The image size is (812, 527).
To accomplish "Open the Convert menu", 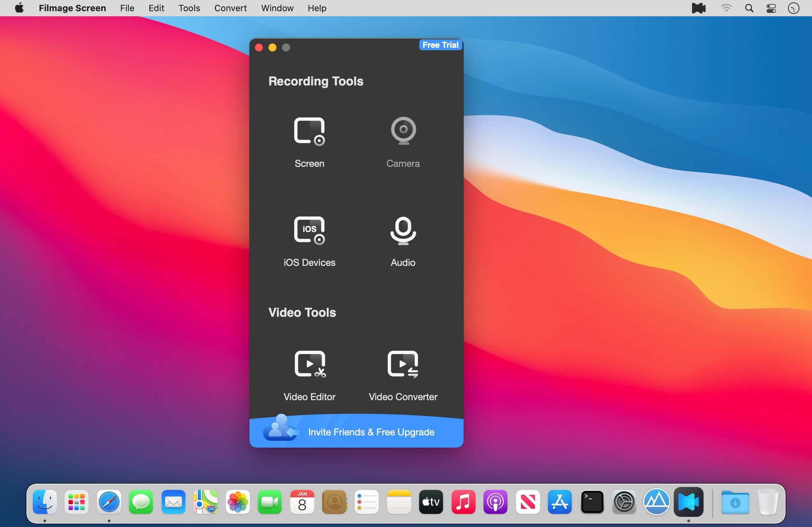I will click(230, 8).
